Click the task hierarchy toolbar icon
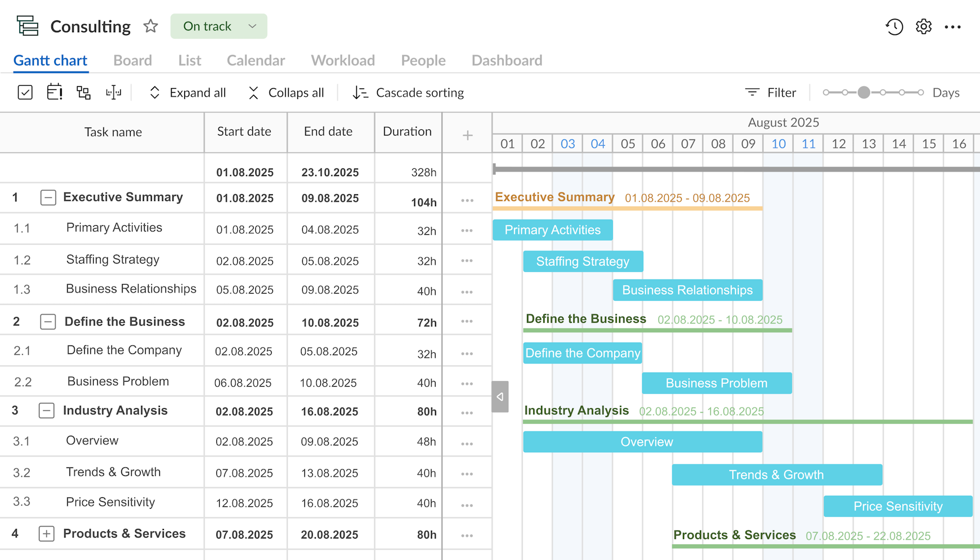The width and height of the screenshot is (980, 560). click(84, 93)
